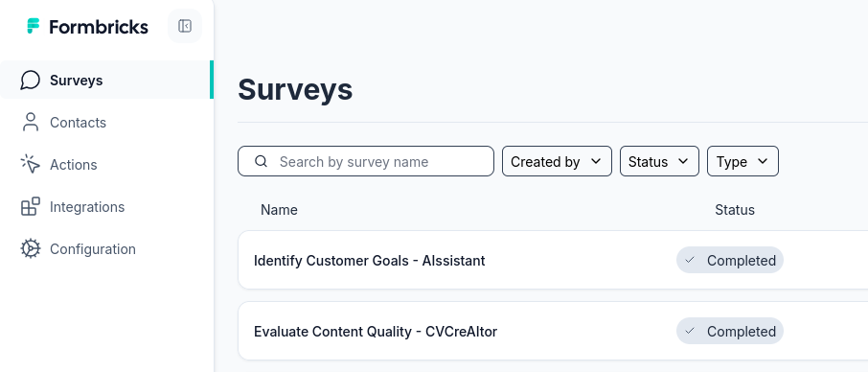
Task: Click the search magnifier icon
Action: [x=262, y=161]
